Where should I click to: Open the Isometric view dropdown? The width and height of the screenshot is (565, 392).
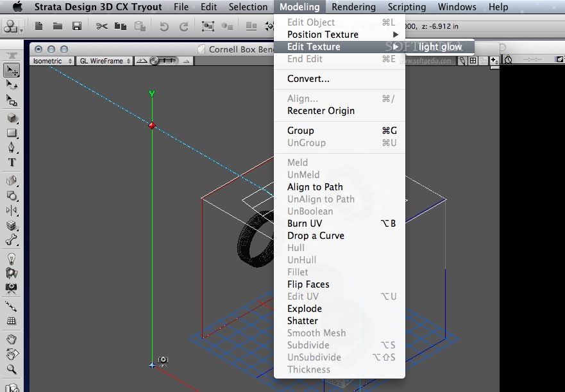click(52, 61)
